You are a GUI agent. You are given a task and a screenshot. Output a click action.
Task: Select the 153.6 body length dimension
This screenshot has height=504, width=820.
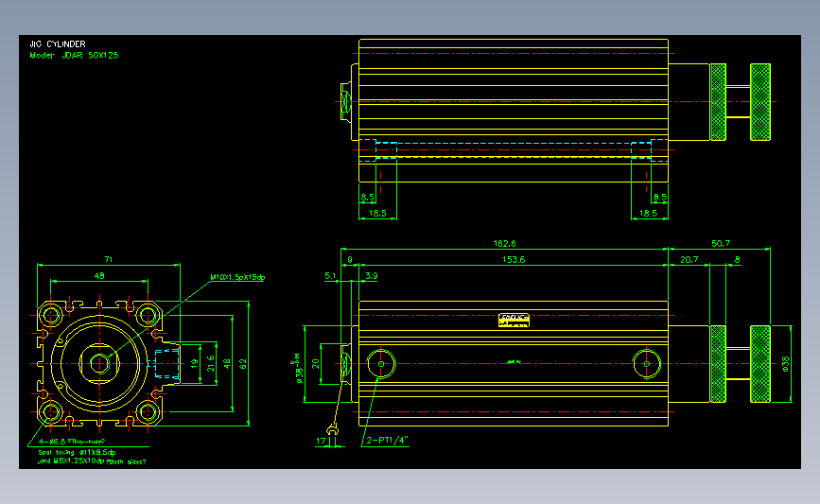pos(514,260)
